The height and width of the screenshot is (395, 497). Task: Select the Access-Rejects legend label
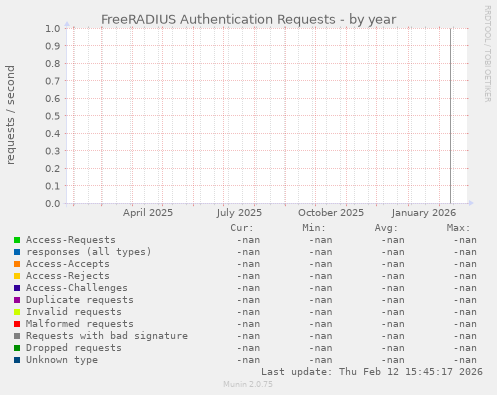click(68, 276)
